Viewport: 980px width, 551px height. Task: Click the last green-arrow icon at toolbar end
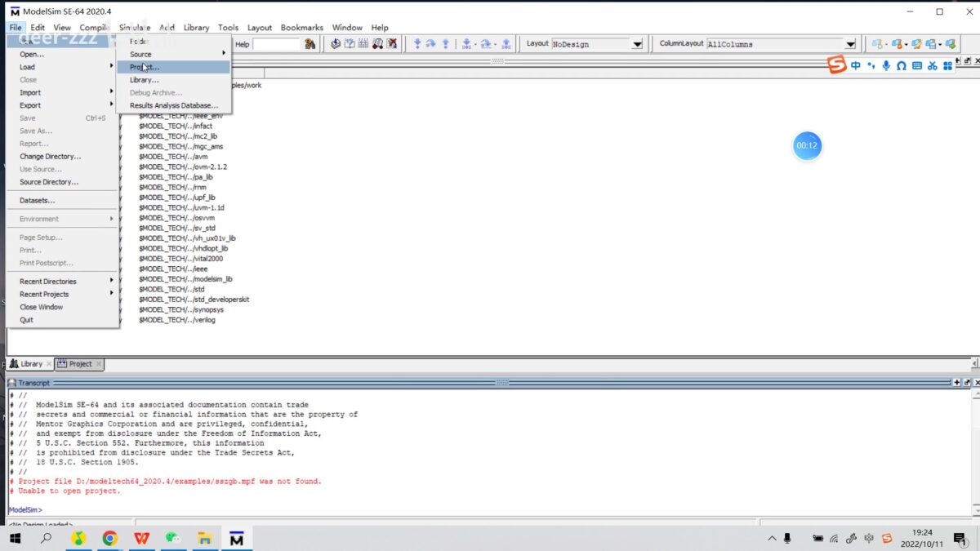(951, 44)
